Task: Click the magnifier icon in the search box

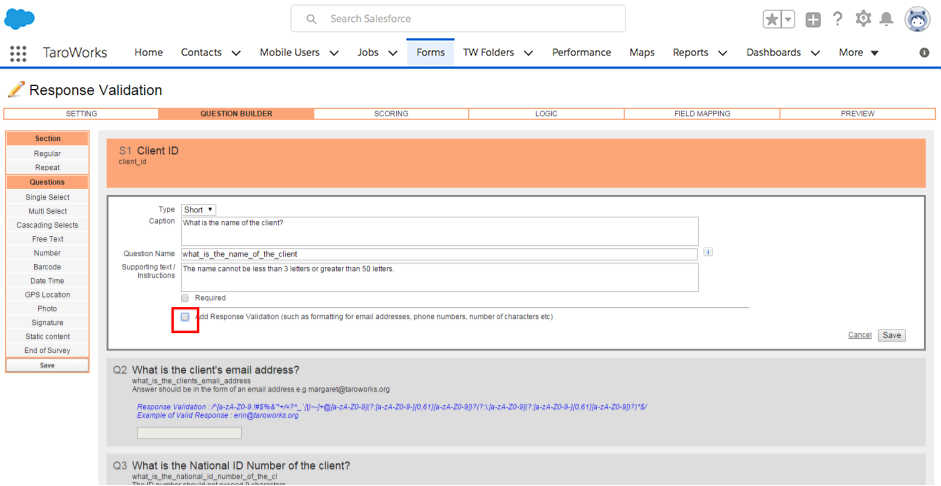Action: tap(311, 19)
